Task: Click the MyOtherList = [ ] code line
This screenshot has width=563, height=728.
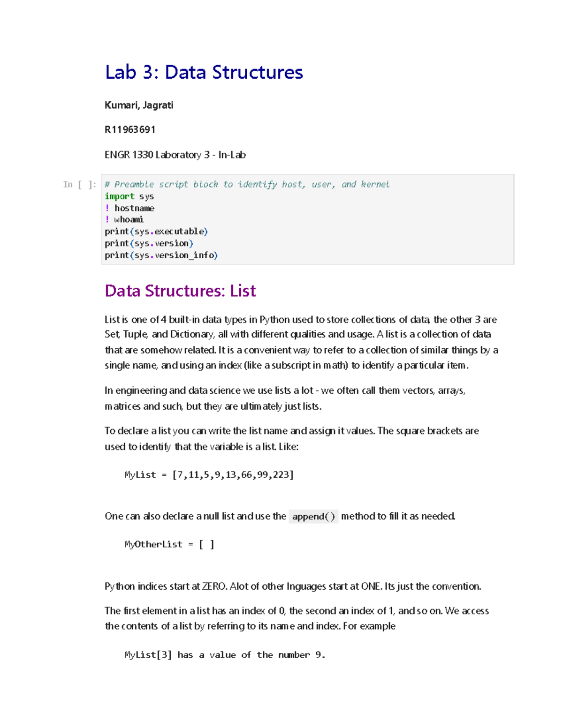Action: click(169, 544)
